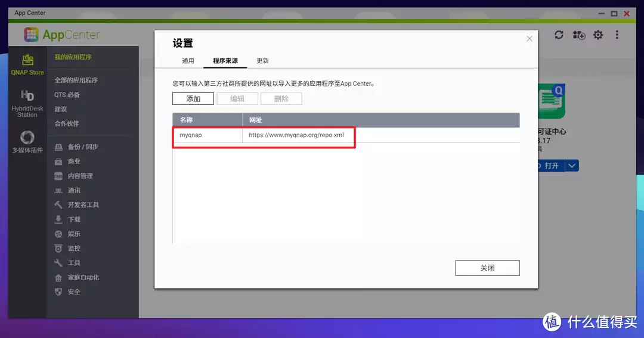
Task: Switch to the 更新 tab
Action: (x=262, y=61)
